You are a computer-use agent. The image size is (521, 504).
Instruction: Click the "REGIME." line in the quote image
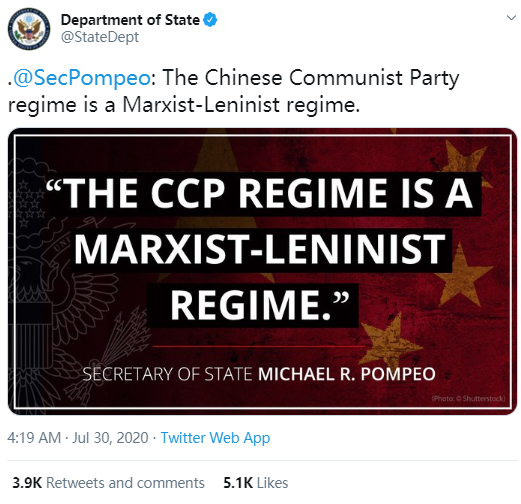click(253, 305)
